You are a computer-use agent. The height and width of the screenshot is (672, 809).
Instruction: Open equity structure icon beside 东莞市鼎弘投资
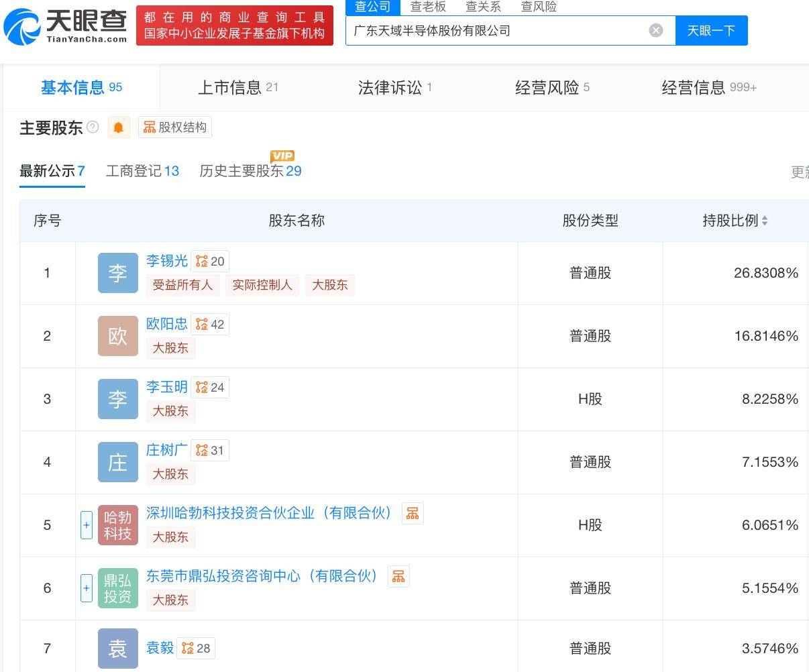pyautogui.click(x=398, y=577)
